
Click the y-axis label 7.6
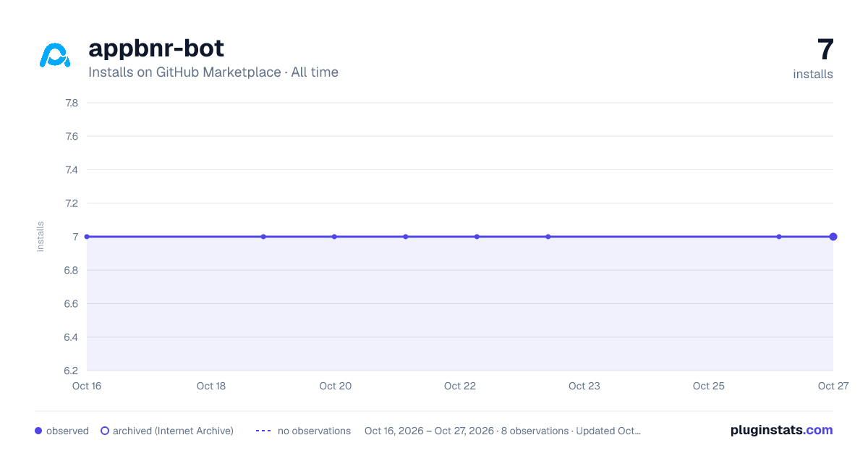pyautogui.click(x=72, y=136)
